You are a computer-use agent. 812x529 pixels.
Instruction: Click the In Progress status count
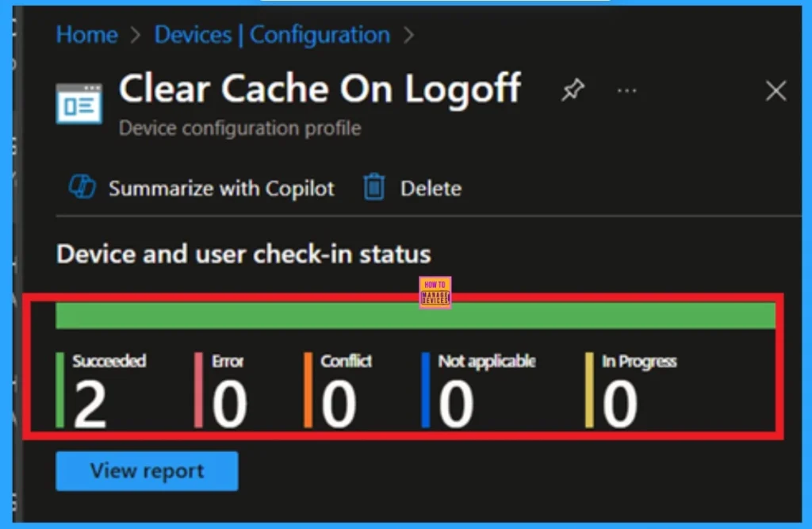tap(619, 404)
